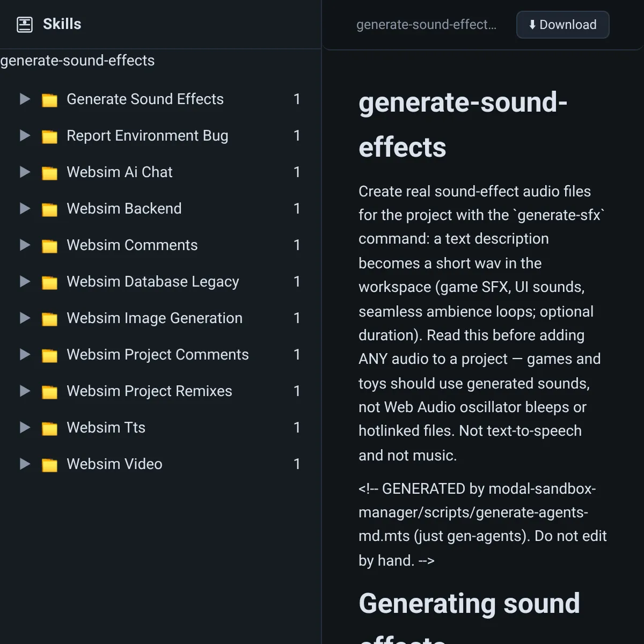Select the Websim Ai Chat row label

tap(120, 172)
